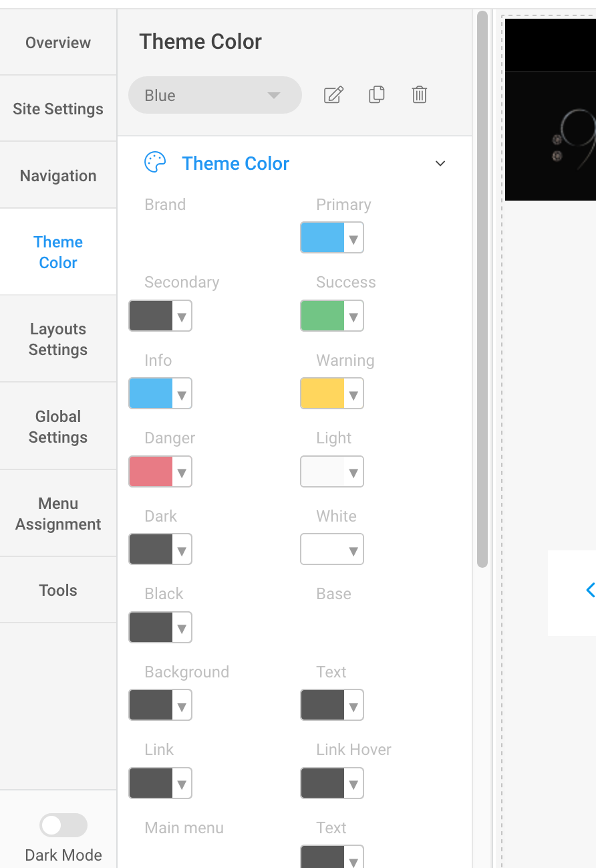596x868 pixels.
Task: Click the Dark color swatch
Action: coord(151,550)
